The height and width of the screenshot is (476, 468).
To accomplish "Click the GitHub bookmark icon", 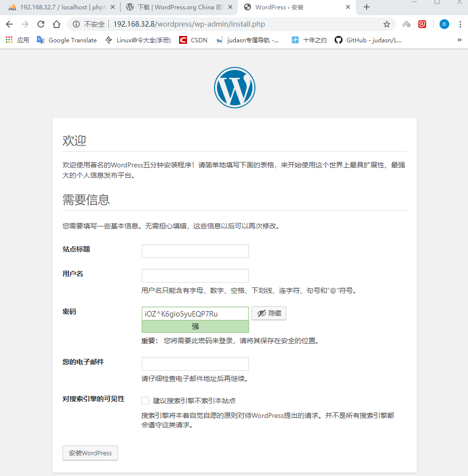I will [x=339, y=40].
